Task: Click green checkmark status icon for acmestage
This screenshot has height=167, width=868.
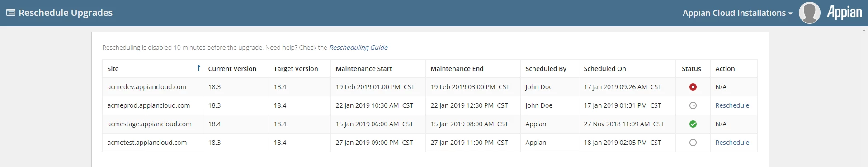Action: click(693, 124)
